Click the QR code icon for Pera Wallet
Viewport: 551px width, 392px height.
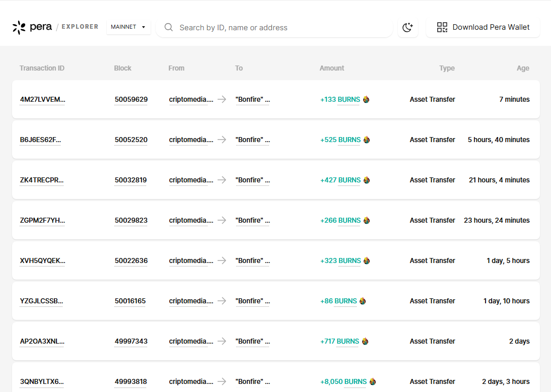tap(442, 27)
